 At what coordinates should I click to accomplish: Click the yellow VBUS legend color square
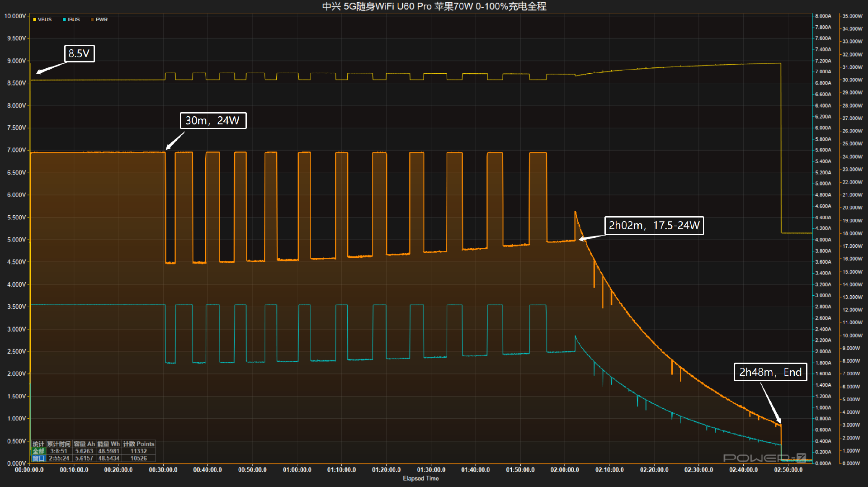pos(34,19)
